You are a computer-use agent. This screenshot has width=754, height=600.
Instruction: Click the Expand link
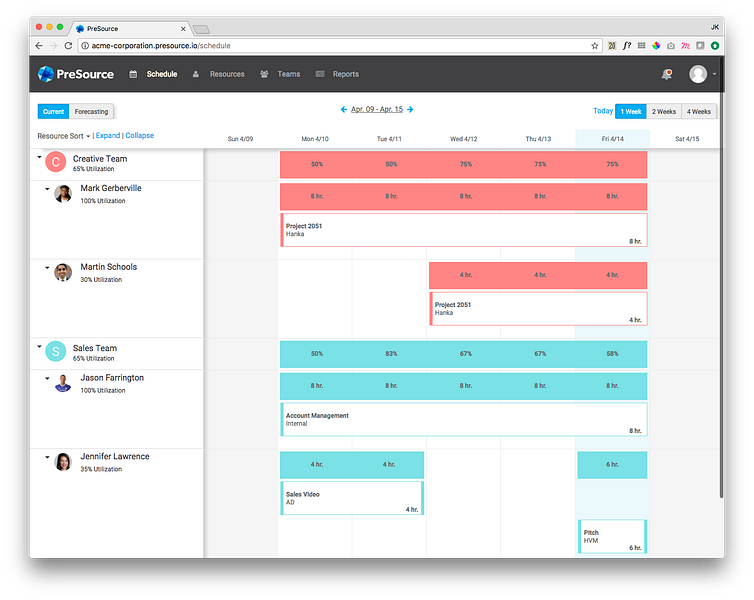point(108,136)
